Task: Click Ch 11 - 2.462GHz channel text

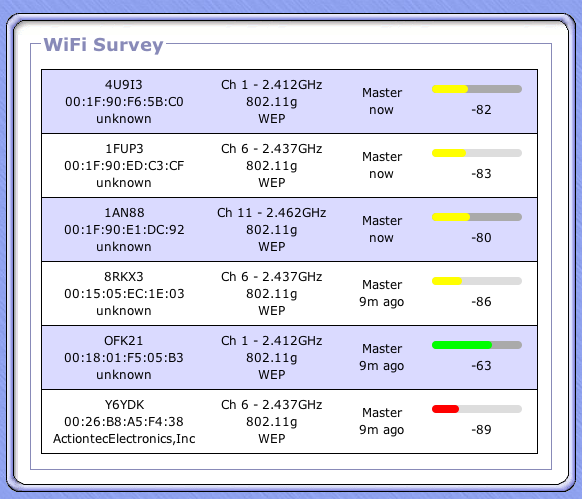Action: click(x=272, y=213)
